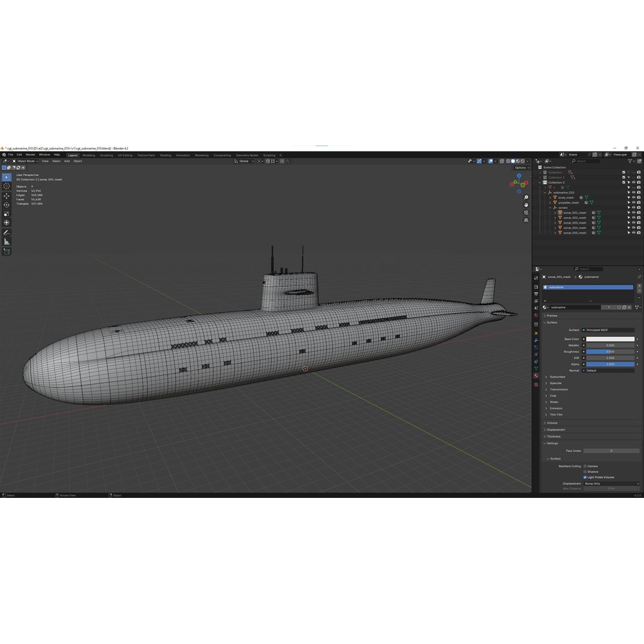Viewport: 644px width, 644px height.
Task: Click the Principled BSDF surface button
Action: pos(609,330)
